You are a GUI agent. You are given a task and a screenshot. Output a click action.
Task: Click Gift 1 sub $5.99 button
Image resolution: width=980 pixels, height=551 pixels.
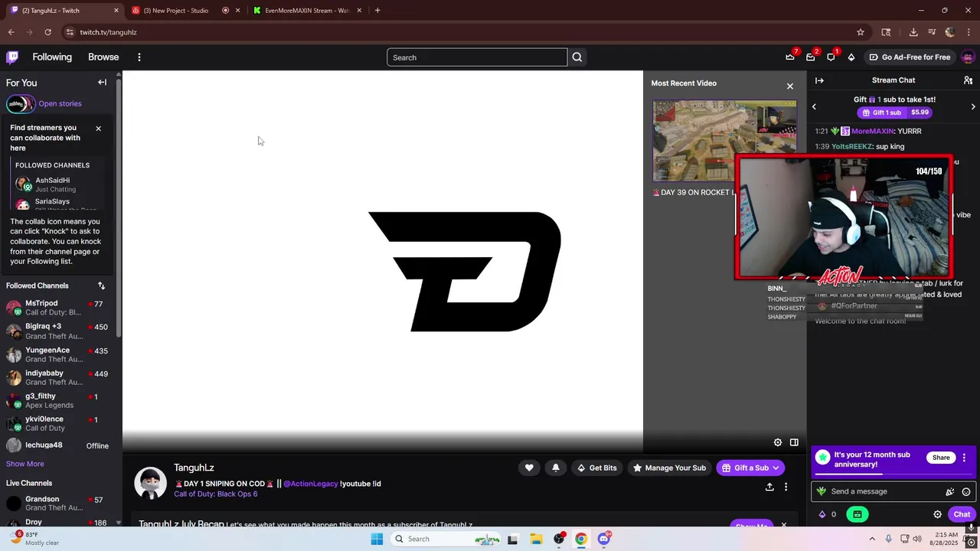coord(893,112)
